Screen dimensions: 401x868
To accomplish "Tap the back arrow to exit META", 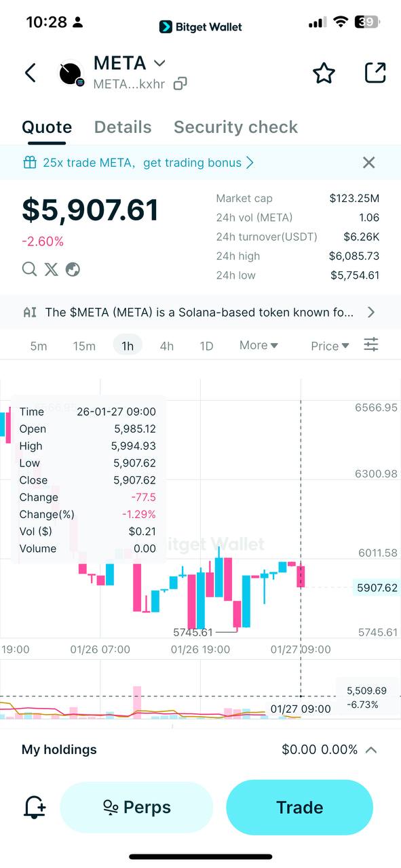I will [30, 73].
